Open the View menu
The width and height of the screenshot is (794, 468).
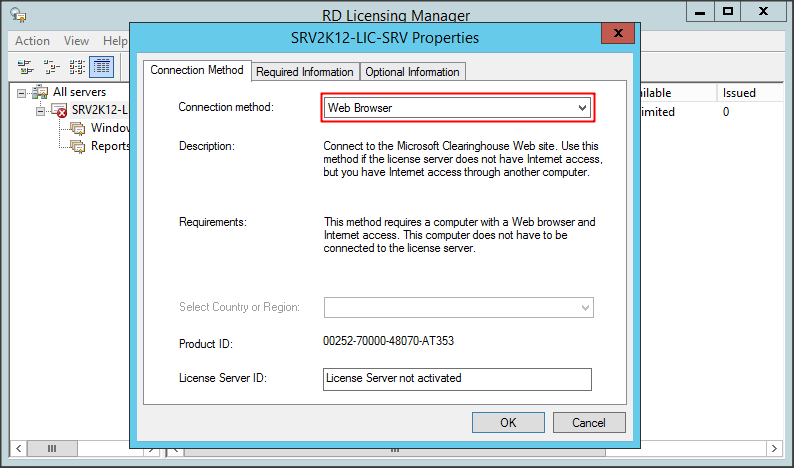point(76,41)
